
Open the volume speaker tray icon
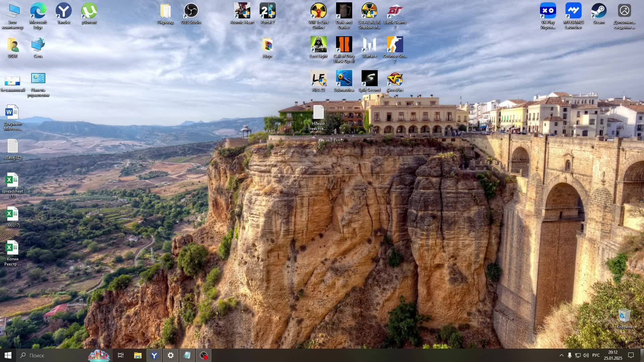pyautogui.click(x=586, y=355)
